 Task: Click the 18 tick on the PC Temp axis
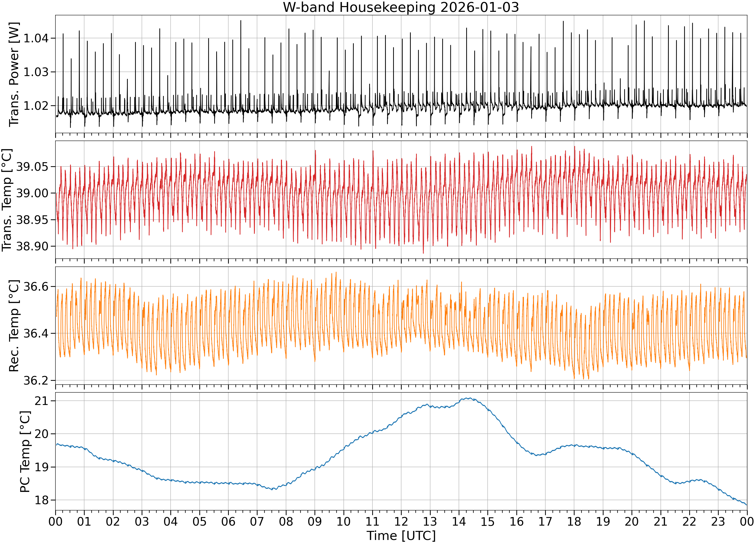point(42,500)
